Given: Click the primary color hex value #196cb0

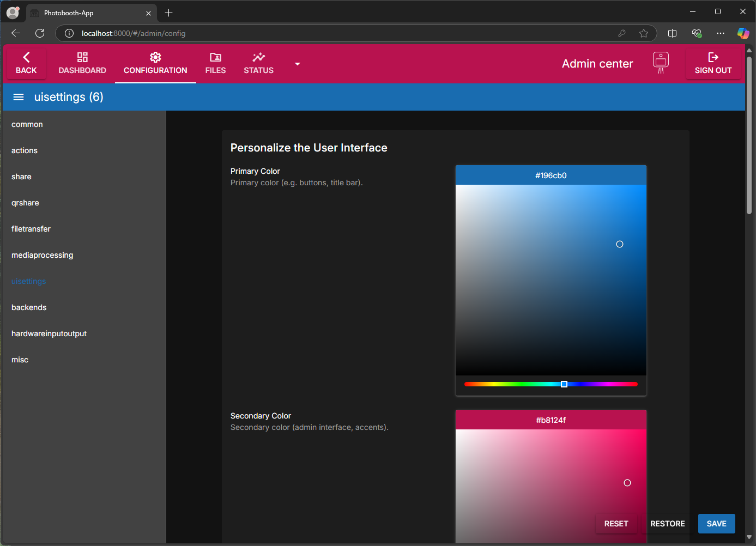Looking at the screenshot, I should click(551, 175).
